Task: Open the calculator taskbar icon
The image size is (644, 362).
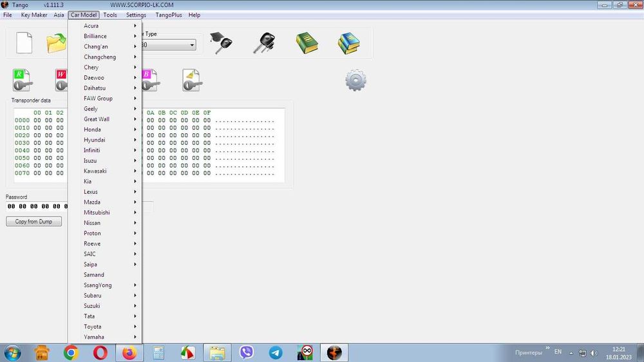Action: click(x=158, y=352)
